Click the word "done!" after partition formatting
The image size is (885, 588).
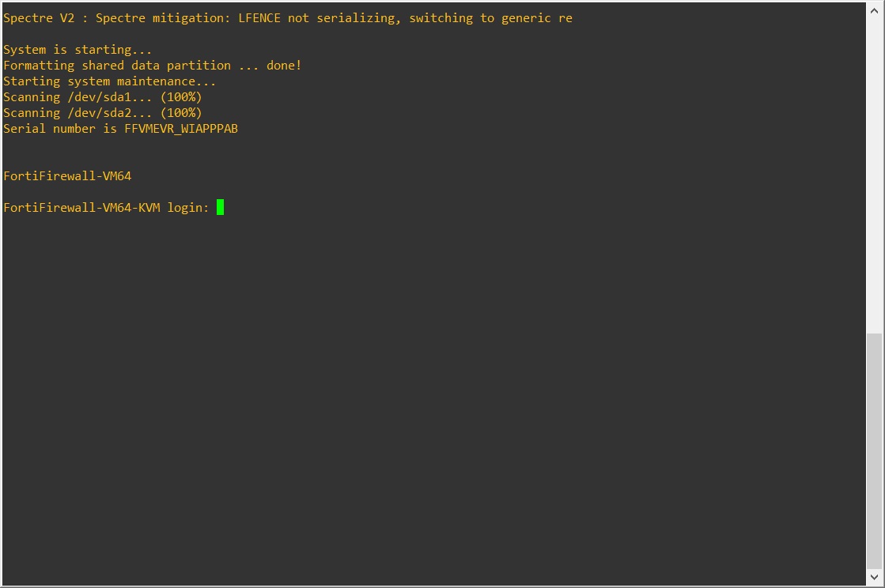point(284,66)
